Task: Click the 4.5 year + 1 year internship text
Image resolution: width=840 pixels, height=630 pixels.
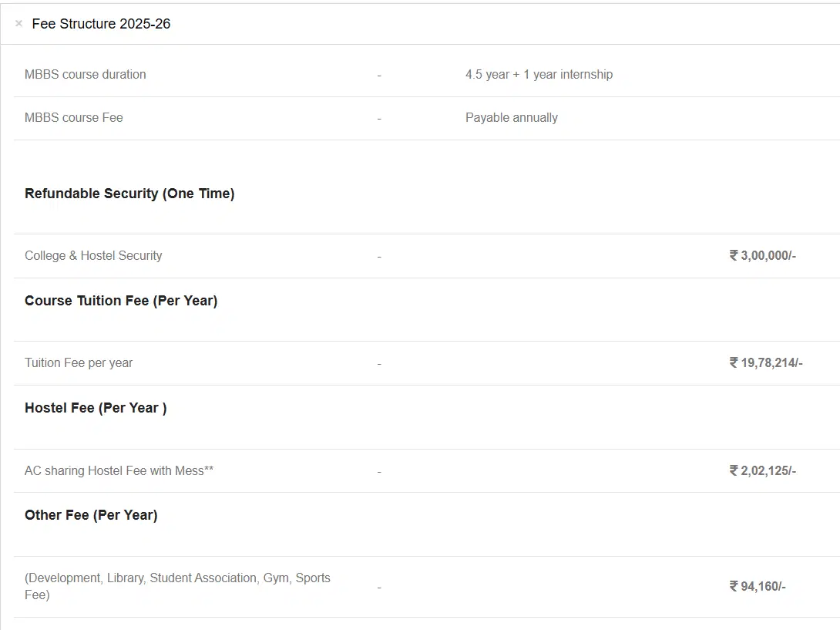Action: click(x=539, y=75)
